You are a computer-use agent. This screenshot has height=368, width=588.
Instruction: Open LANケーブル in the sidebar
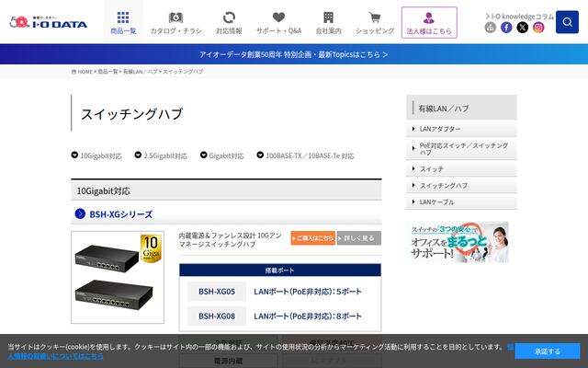pyautogui.click(x=461, y=202)
